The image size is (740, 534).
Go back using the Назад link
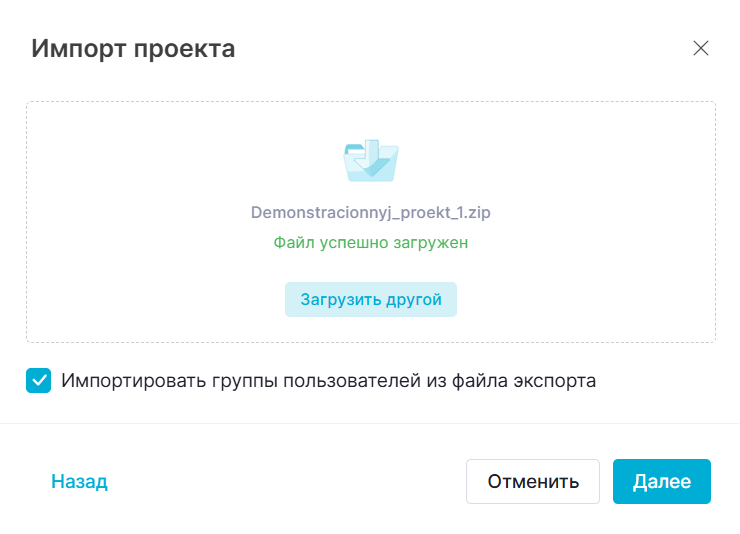79,482
